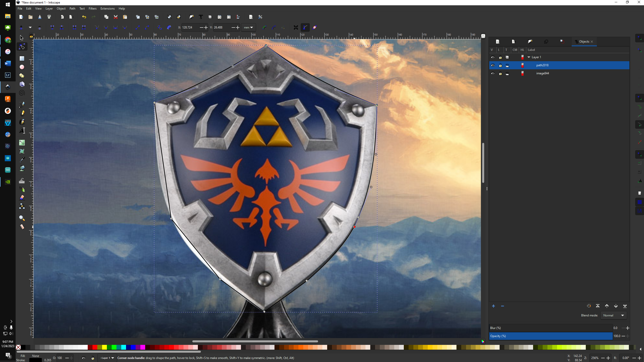Toggle visibility of image844
This screenshot has height=362, width=644.
click(493, 73)
